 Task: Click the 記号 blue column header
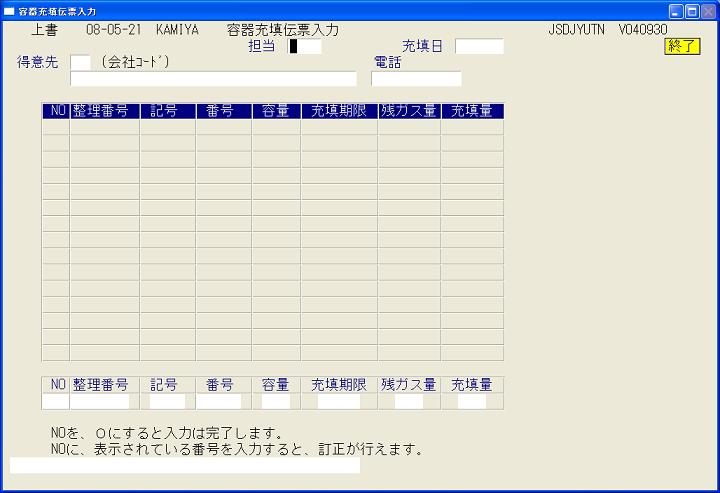tap(168, 111)
